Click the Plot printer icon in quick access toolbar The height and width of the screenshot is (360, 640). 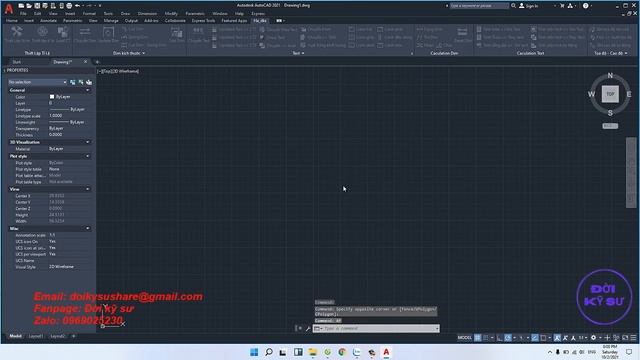point(69,6)
